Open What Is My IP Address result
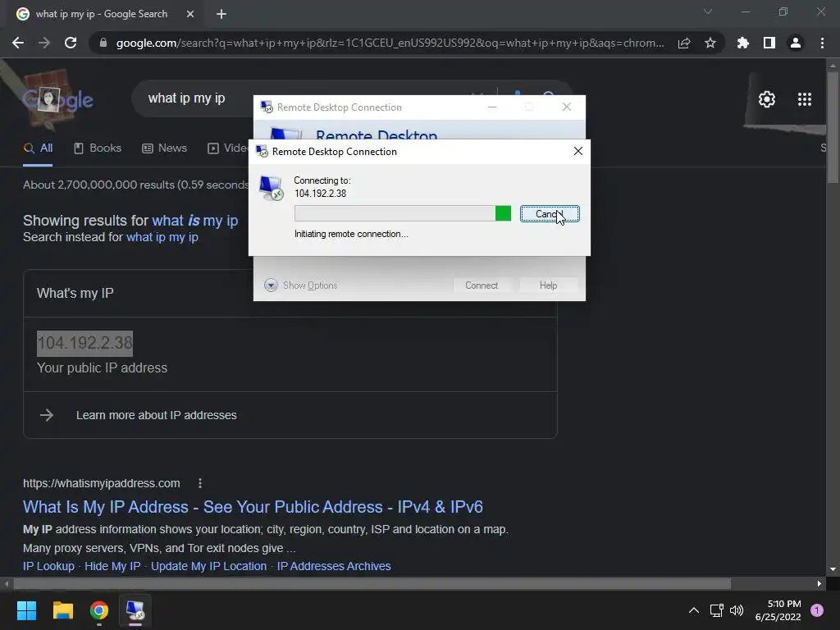Screen dimensions: 840x630 click(x=253, y=507)
